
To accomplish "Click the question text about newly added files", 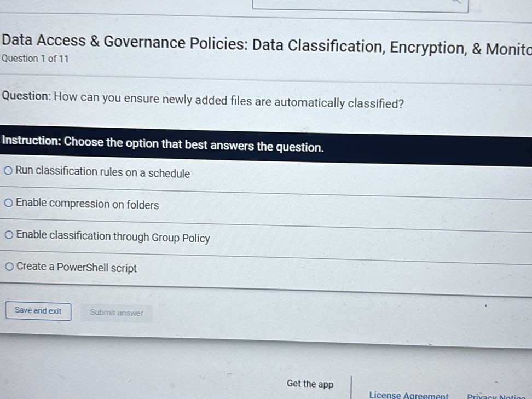I will 229,102.
